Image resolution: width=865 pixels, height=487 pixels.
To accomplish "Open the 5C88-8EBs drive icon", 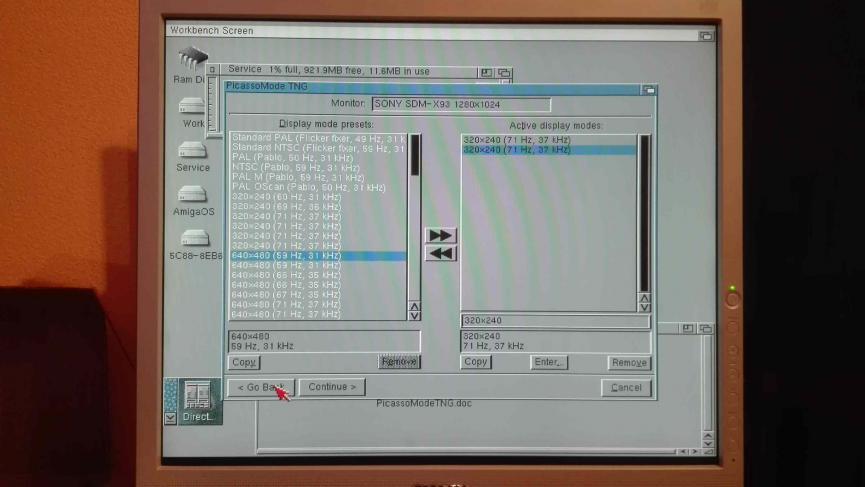I will point(194,239).
